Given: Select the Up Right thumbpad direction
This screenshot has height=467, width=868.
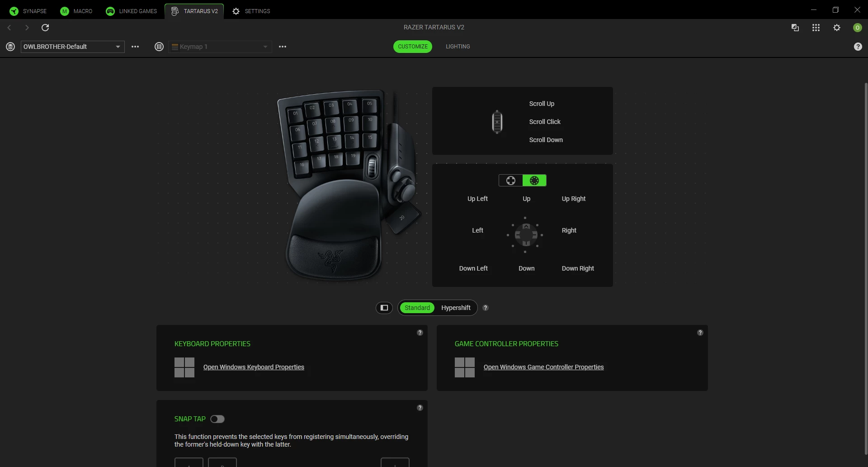Looking at the screenshot, I should pos(574,199).
